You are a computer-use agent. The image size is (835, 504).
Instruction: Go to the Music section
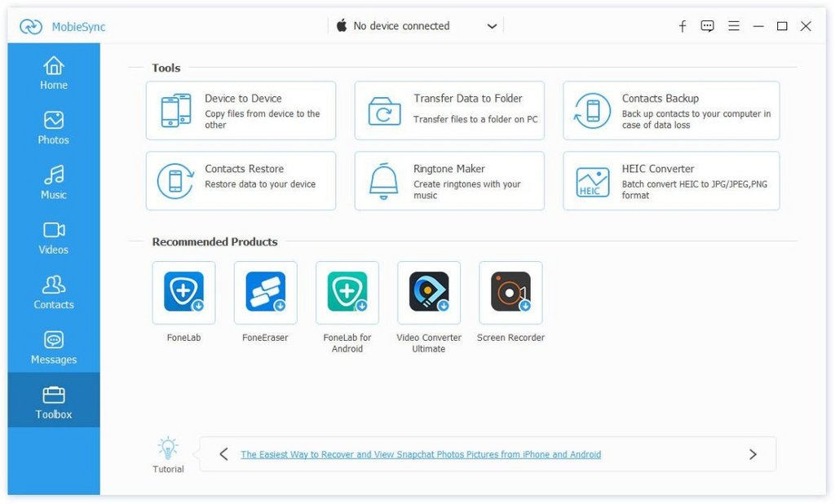[x=54, y=183]
